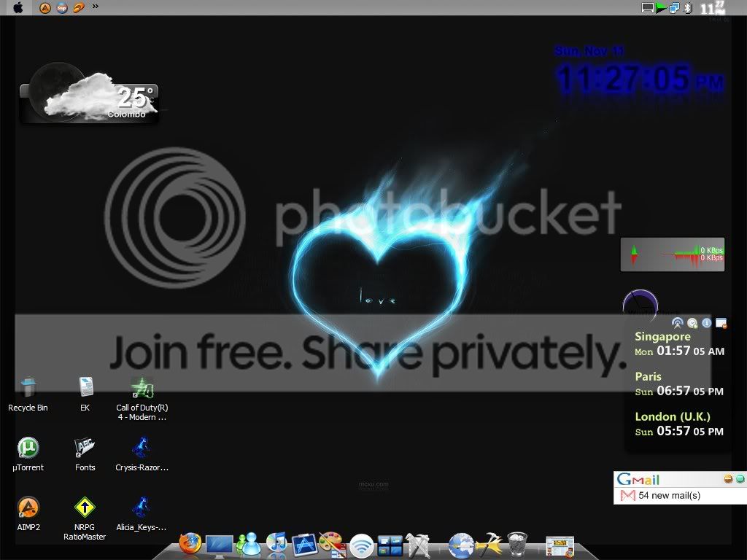Click the top bar clock
Image resolution: width=747 pixels, height=560 pixels.
click(x=713, y=7)
